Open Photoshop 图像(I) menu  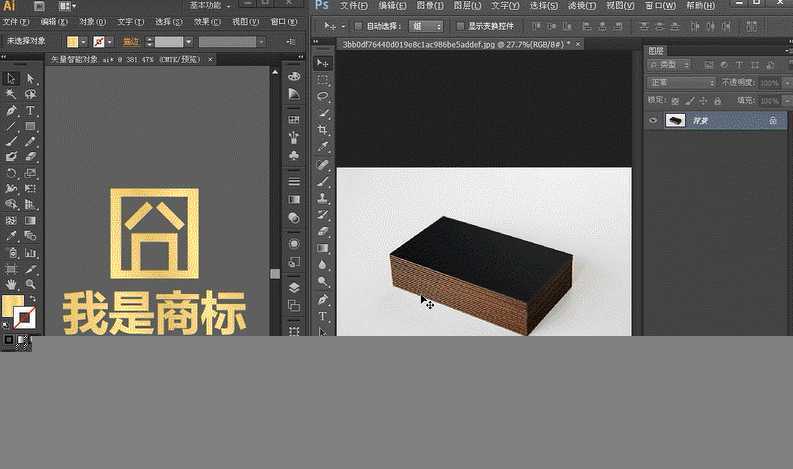(429, 6)
